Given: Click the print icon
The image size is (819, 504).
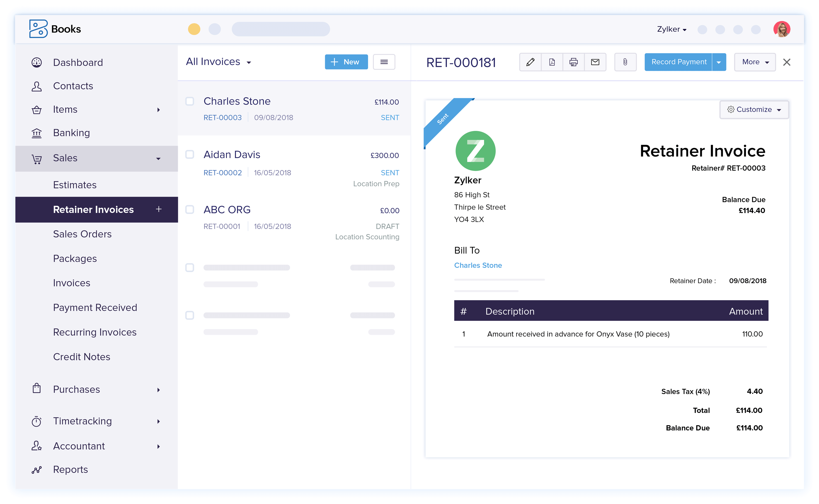Looking at the screenshot, I should click(x=574, y=62).
